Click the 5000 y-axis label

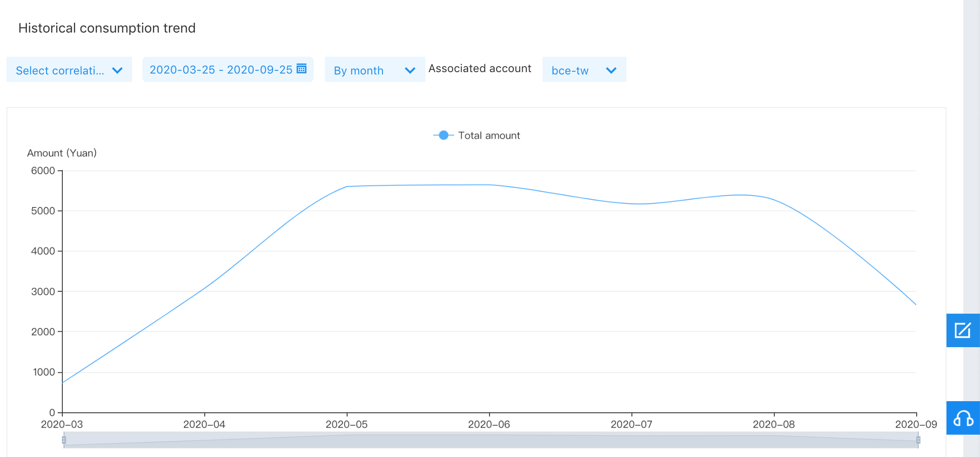pos(43,211)
